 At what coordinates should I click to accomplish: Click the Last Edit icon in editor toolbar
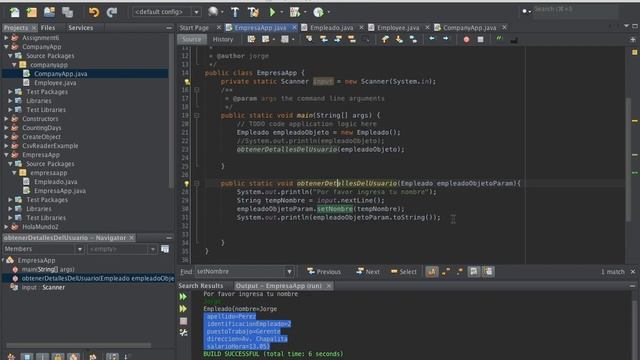pos(251,39)
